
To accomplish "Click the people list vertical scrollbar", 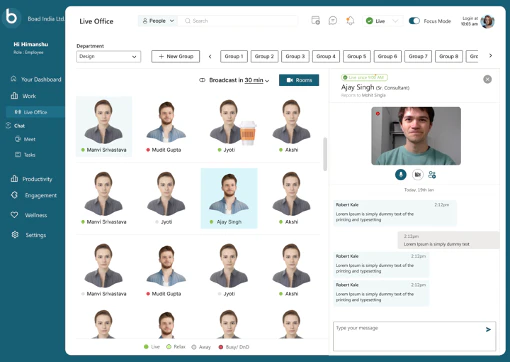I will 325,154.
